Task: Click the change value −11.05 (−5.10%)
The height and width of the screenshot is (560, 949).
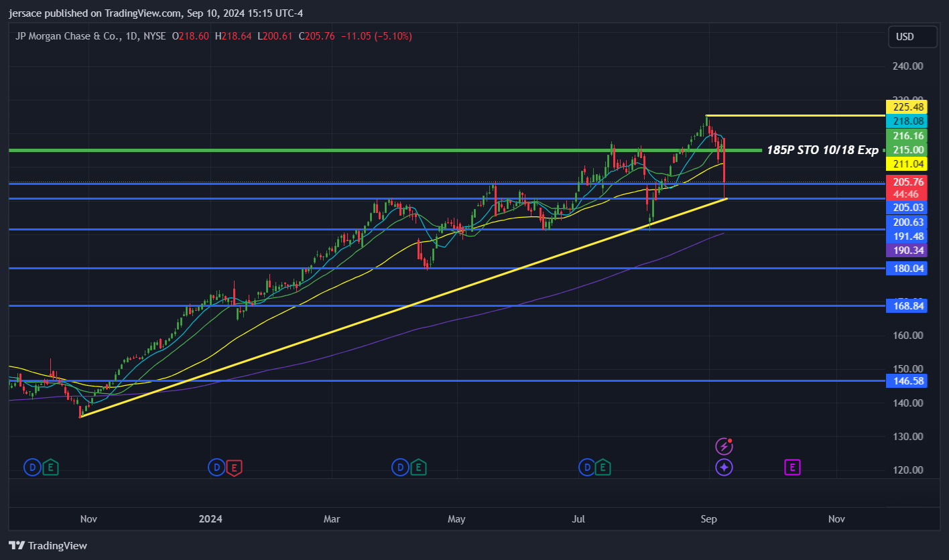Action: coord(377,36)
